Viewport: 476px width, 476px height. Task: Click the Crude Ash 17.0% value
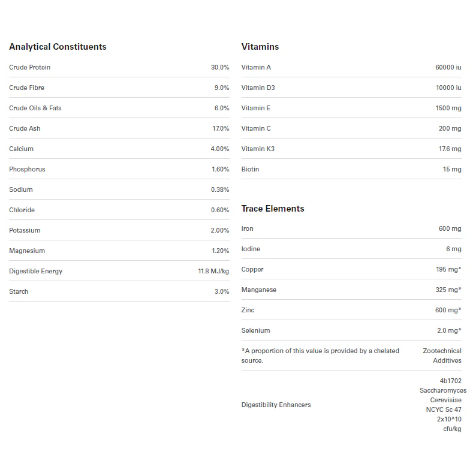point(221,128)
